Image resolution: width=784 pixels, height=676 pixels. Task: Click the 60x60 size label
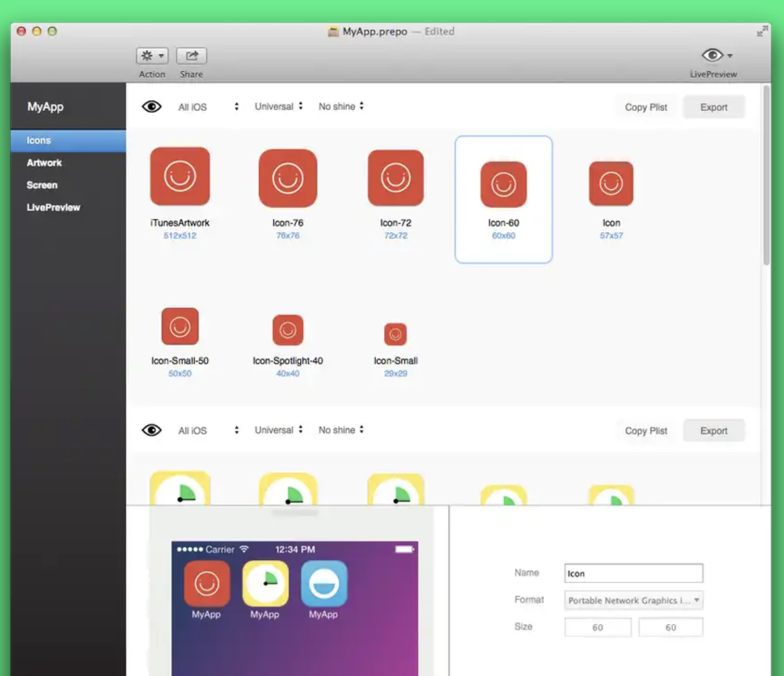click(503, 236)
